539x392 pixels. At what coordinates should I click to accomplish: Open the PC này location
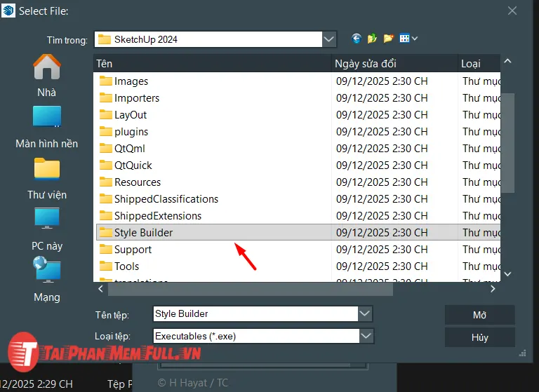click(x=47, y=230)
